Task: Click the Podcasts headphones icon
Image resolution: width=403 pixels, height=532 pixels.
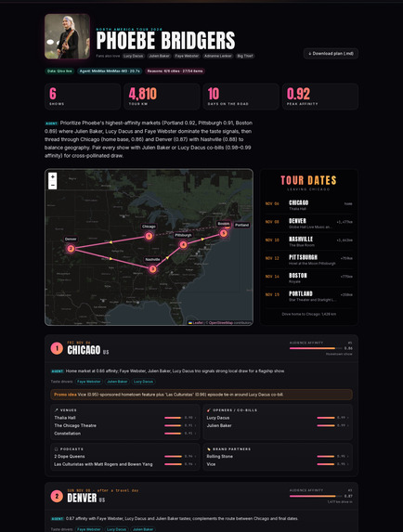Action: pyautogui.click(x=57, y=448)
